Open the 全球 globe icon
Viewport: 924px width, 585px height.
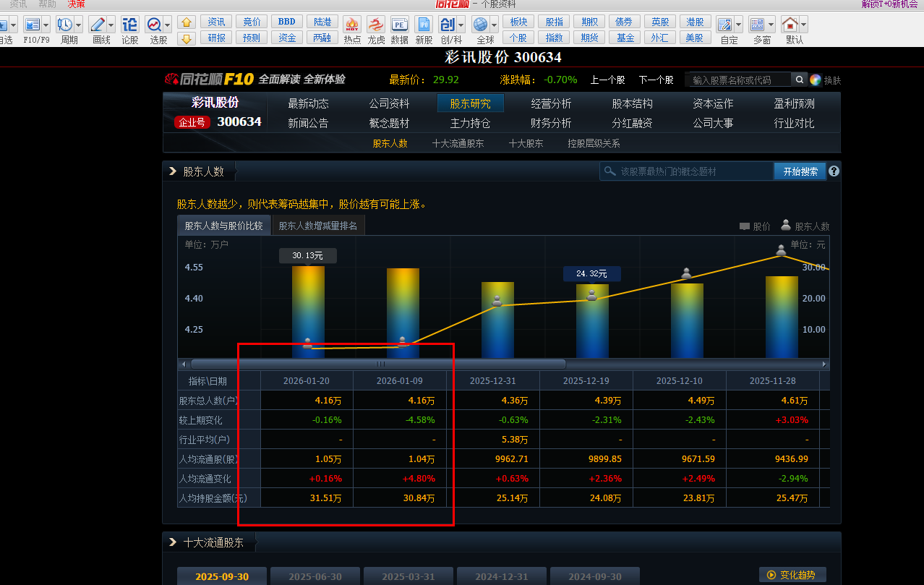[481, 25]
